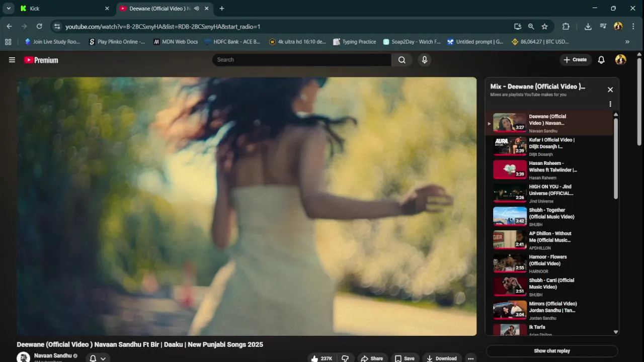Click the browser address bar URL

(x=163, y=26)
